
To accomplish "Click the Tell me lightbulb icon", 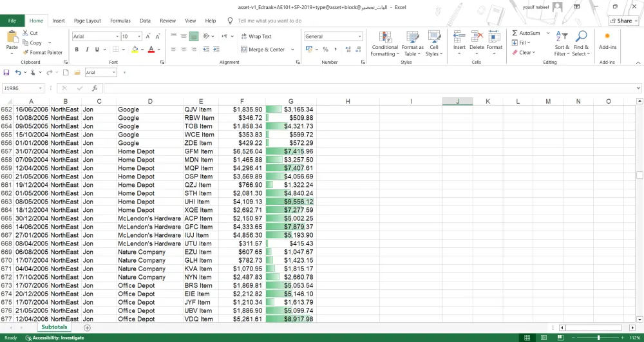I will coord(231,21).
